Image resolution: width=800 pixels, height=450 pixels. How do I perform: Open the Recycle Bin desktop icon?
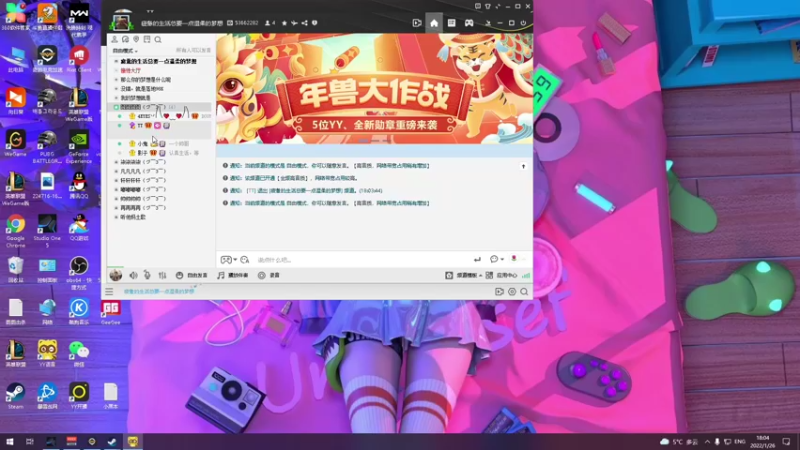point(15,270)
